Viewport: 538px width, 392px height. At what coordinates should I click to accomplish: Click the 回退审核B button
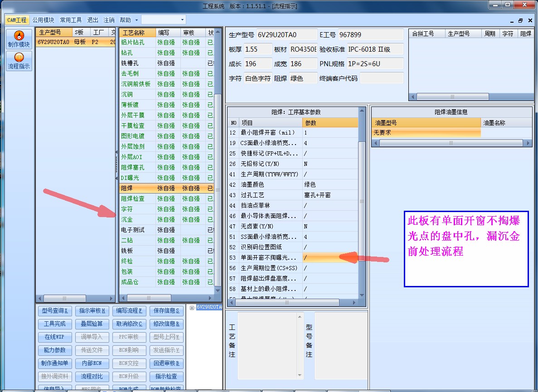click(166, 363)
